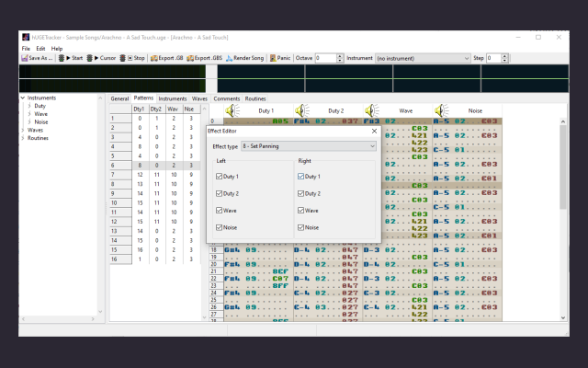Select order row 1
This screenshot has width=588, height=368.
point(120,119)
